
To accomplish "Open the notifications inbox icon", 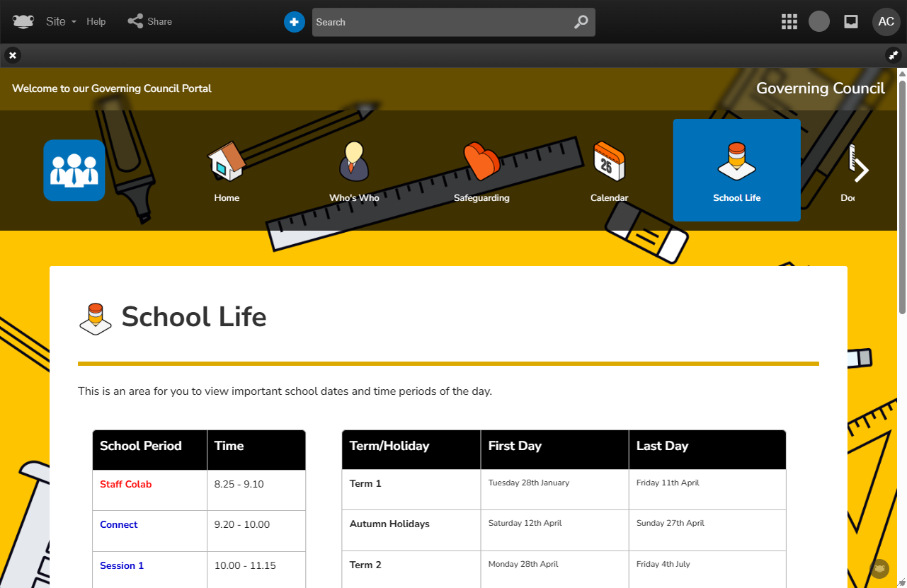I will 851,22.
